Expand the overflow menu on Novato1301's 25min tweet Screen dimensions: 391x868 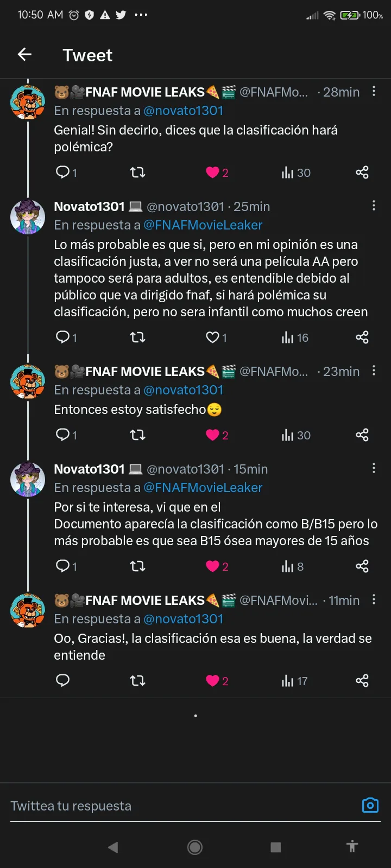pyautogui.click(x=374, y=206)
